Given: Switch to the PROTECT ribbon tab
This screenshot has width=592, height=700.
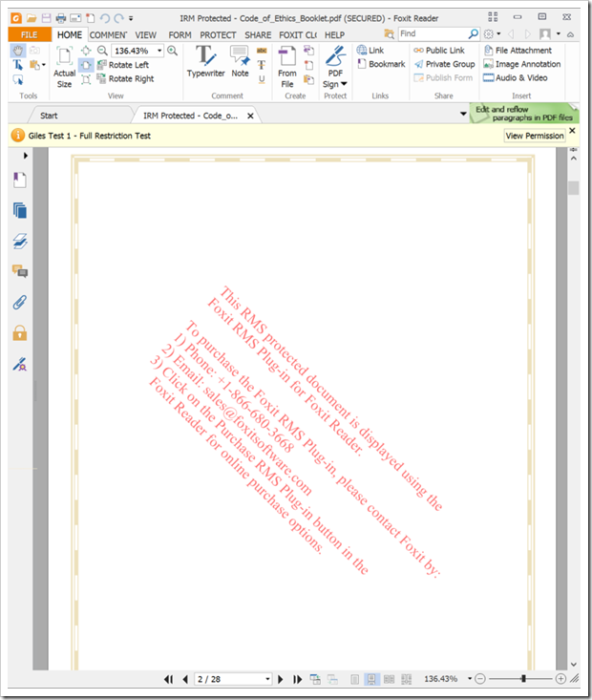Looking at the screenshot, I should [x=218, y=35].
